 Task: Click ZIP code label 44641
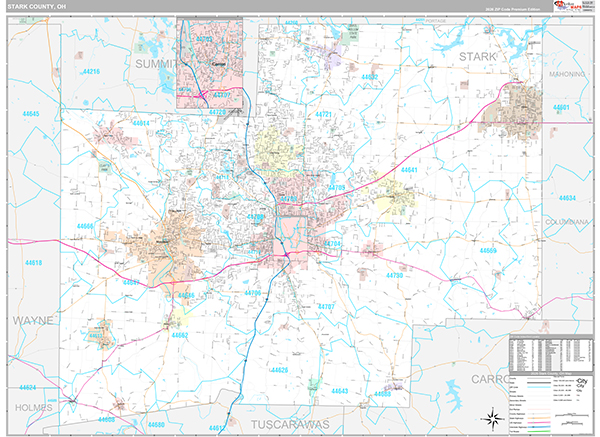(409, 170)
